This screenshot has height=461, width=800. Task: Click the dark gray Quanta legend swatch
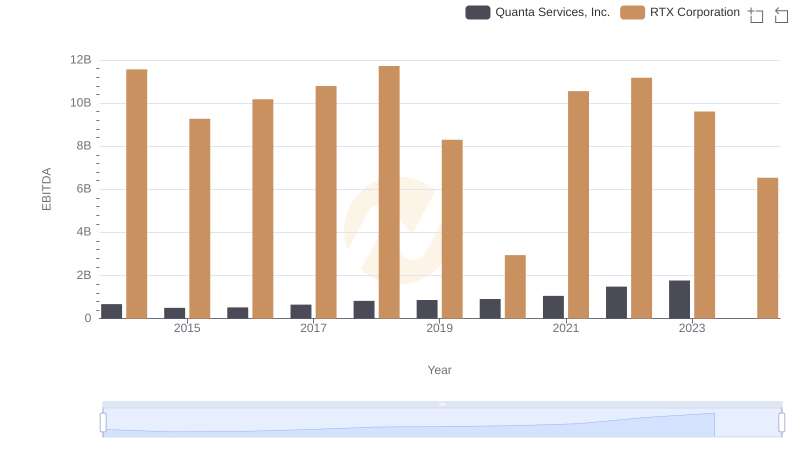tap(478, 12)
